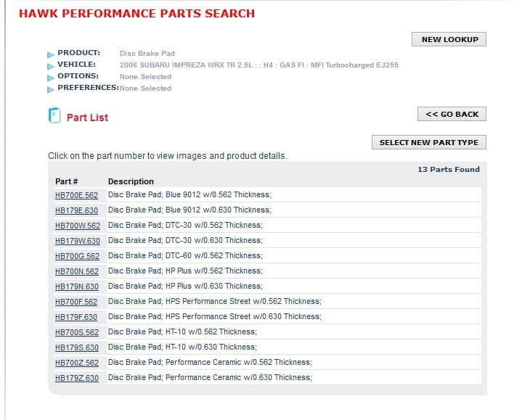This screenshot has height=420, width=514.
Task: Click the arrow icon beside VEHICLE
Action: coord(51,67)
